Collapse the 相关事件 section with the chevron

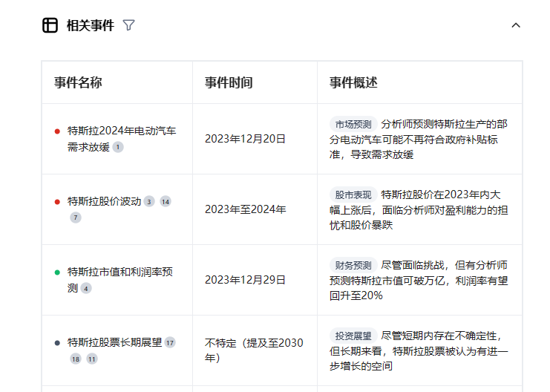click(x=516, y=25)
